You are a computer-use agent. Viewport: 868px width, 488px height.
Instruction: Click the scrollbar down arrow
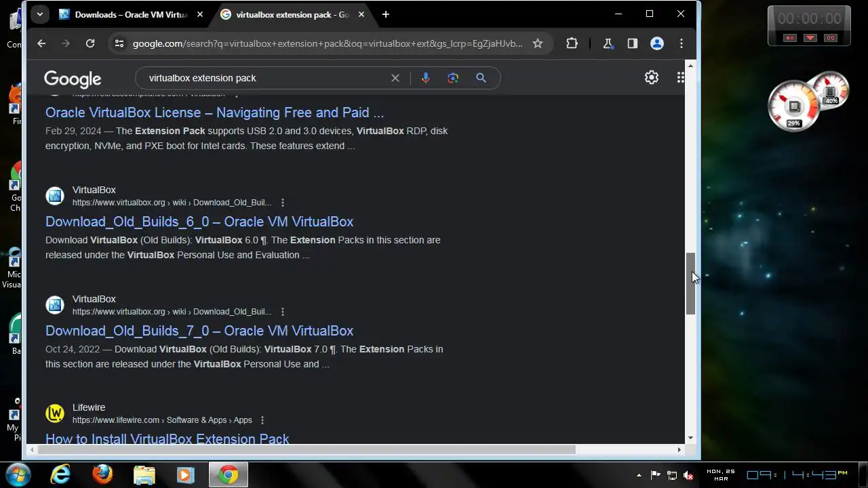click(x=690, y=439)
